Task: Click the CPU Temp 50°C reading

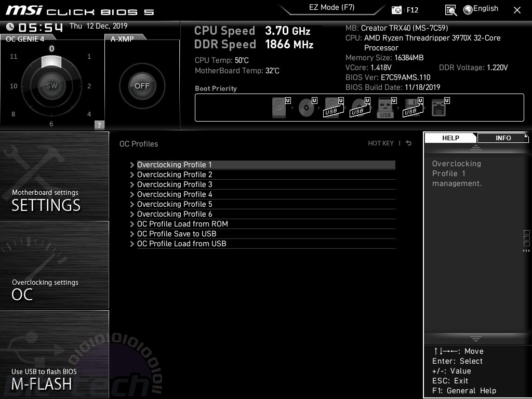Action: point(221,60)
